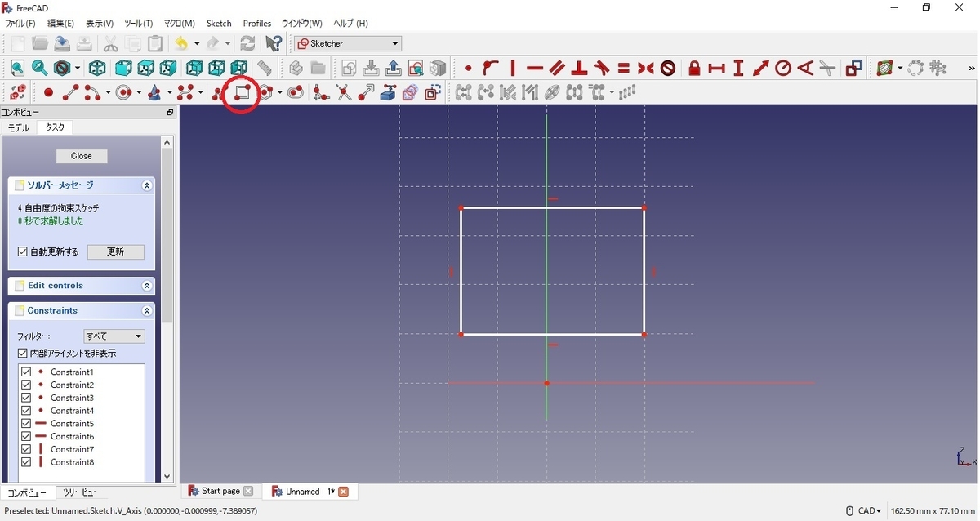Click the Fit all view icon
This screenshot has height=521, width=980.
[17, 69]
